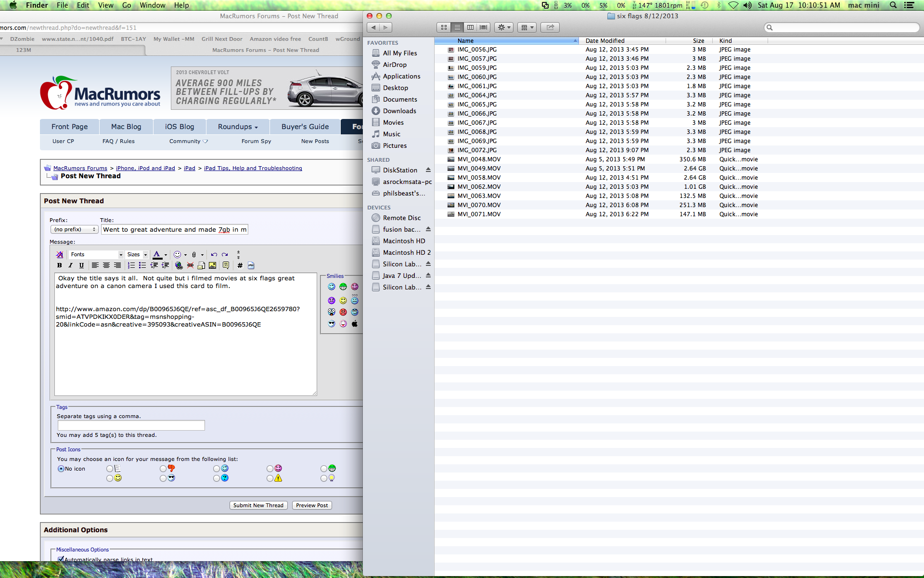Open the Go menu in menu bar
The image size is (924, 578).
pyautogui.click(x=127, y=5)
